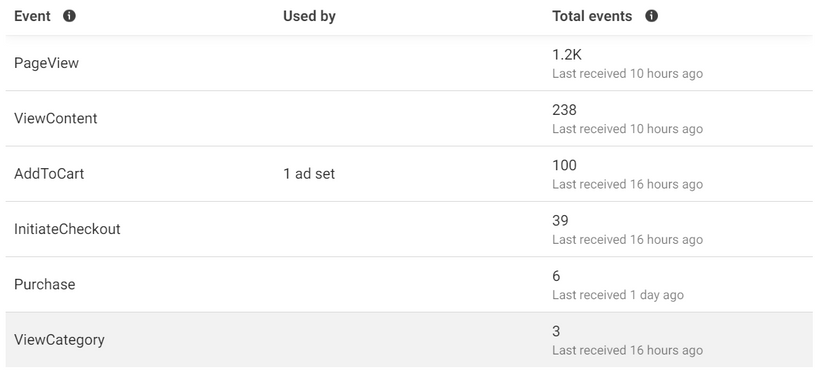Open the Purchase event row
Image resolution: width=817 pixels, height=372 pixels.
tap(408, 284)
